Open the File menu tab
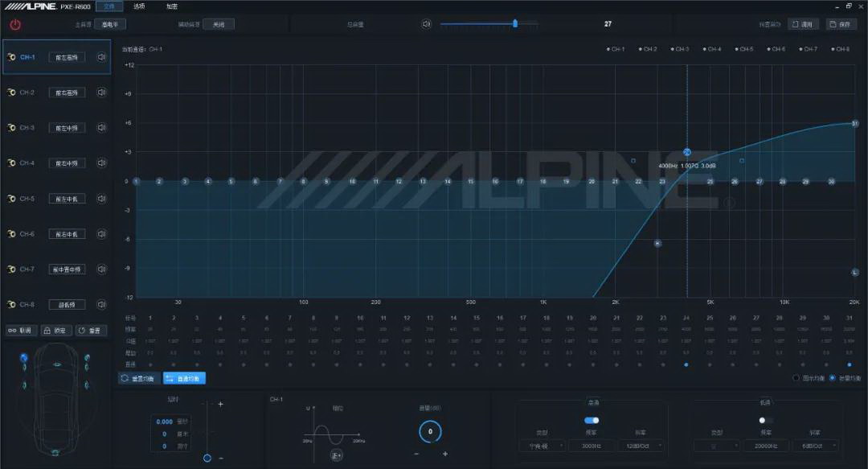The width and height of the screenshot is (868, 469). [x=109, y=6]
